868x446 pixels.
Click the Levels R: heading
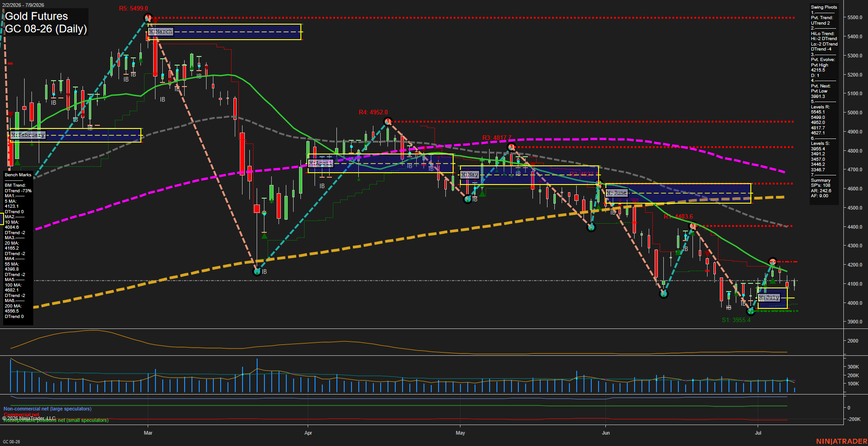[x=821, y=107]
